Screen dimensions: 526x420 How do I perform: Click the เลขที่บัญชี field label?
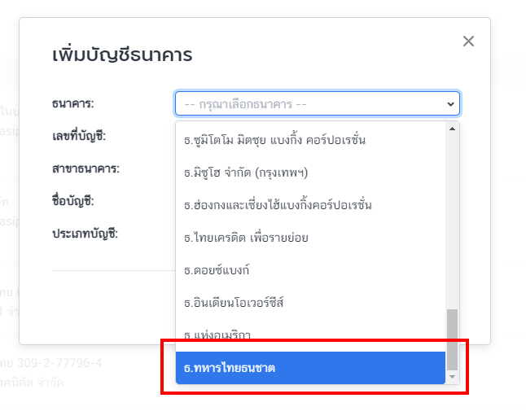pyautogui.click(x=78, y=136)
